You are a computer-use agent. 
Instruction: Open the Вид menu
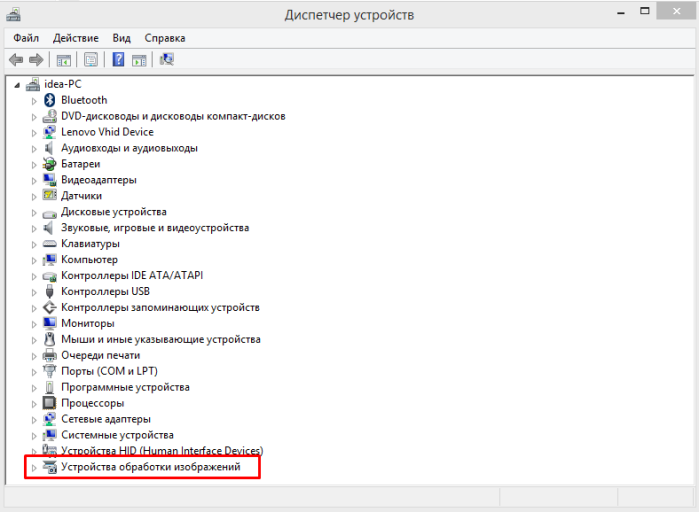tap(121, 38)
